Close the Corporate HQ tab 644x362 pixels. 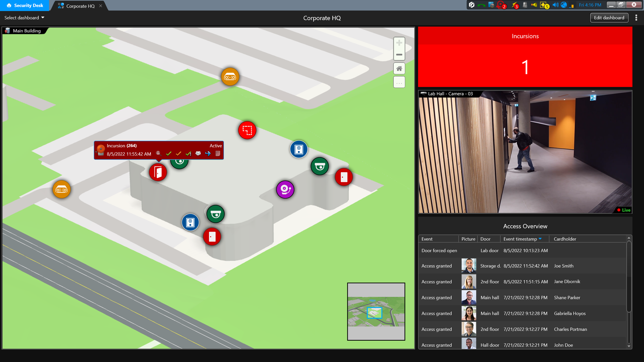[101, 6]
